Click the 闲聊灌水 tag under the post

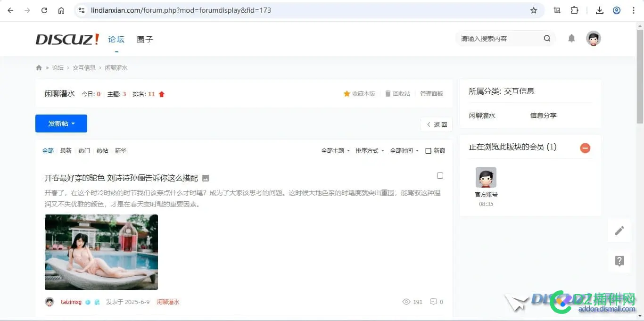click(168, 302)
